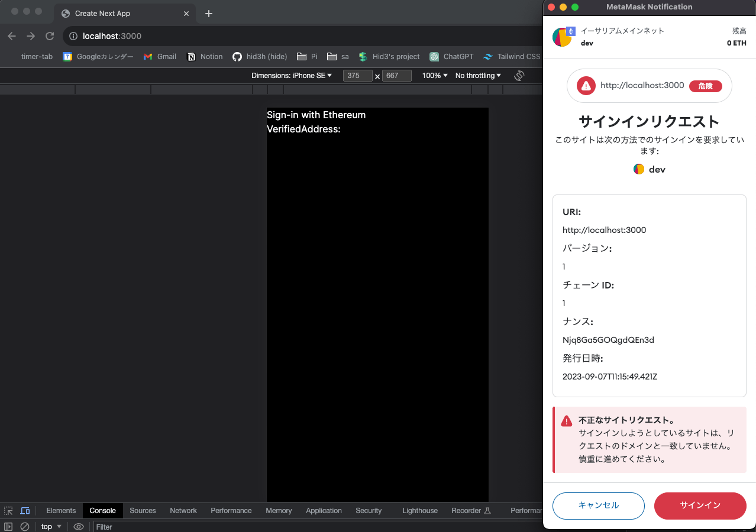
Task: Click the browser forward arrow
Action: click(31, 36)
